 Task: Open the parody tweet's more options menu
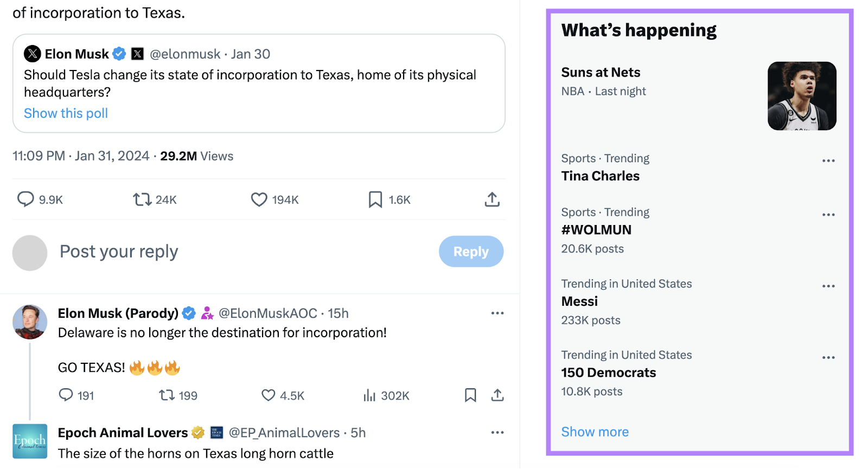(x=497, y=313)
